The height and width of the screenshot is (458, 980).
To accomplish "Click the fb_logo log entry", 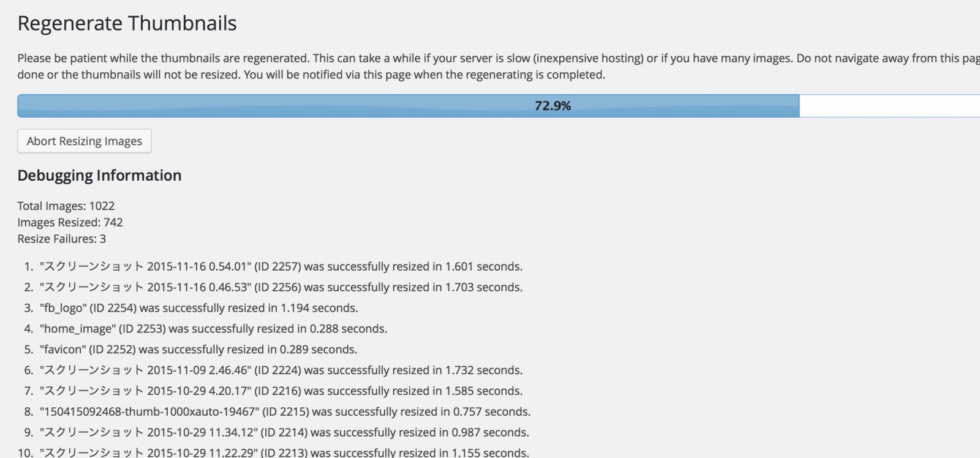I will [x=199, y=308].
